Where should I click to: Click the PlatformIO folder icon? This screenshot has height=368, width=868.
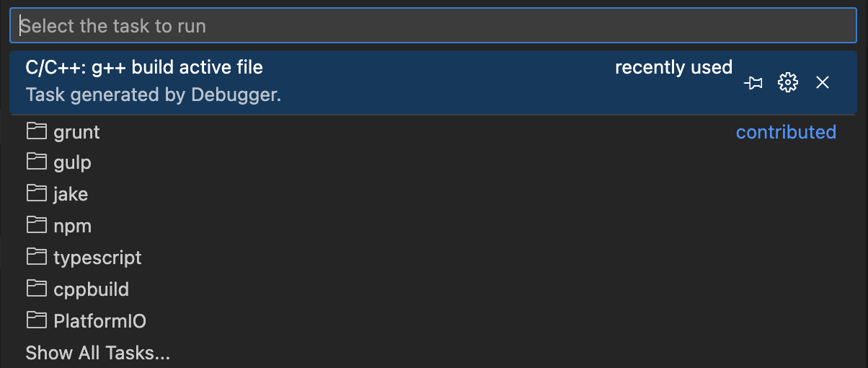(35, 321)
